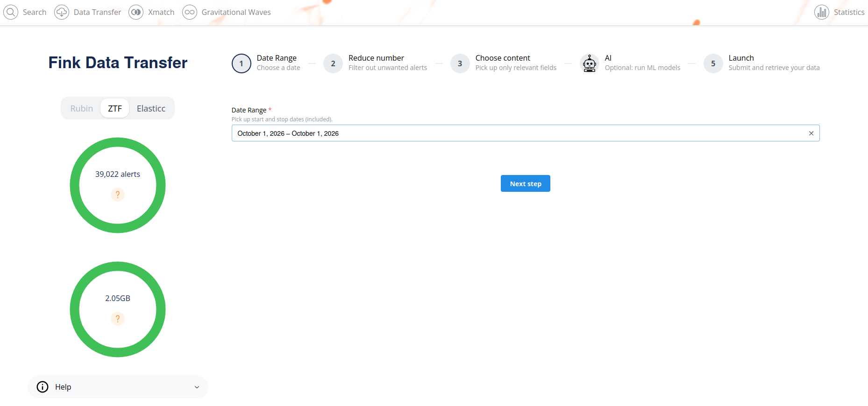
Task: Click the Help info icon
Action: (x=43, y=387)
